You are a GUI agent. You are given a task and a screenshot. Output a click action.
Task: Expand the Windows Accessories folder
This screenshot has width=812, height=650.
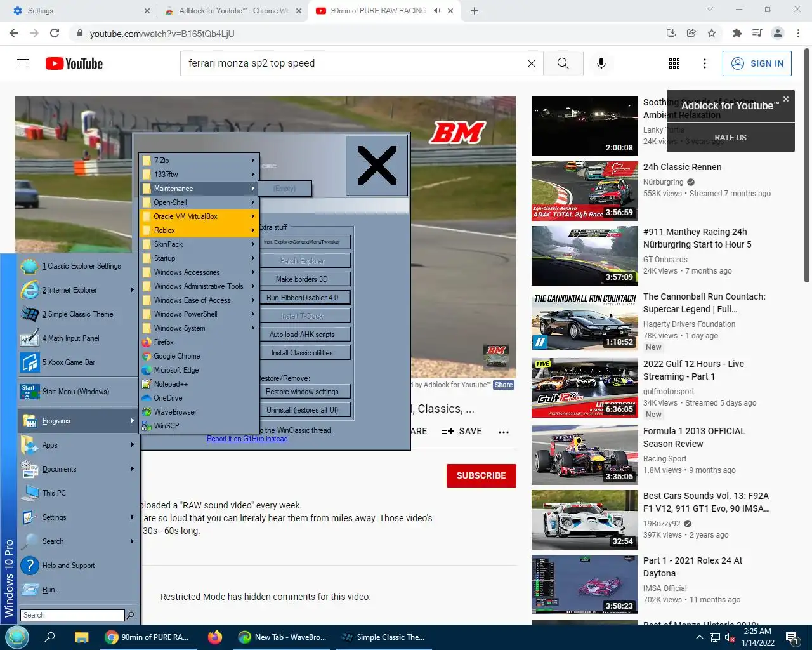199,272
